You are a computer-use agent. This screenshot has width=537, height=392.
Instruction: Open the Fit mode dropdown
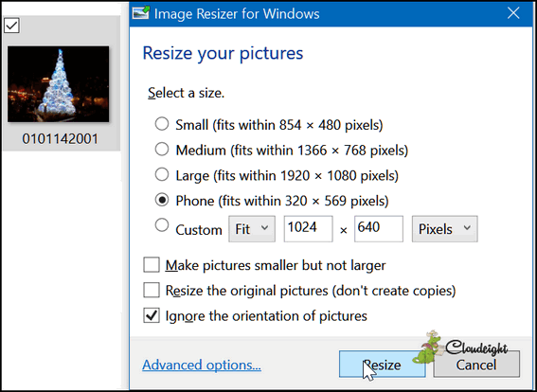pyautogui.click(x=252, y=229)
